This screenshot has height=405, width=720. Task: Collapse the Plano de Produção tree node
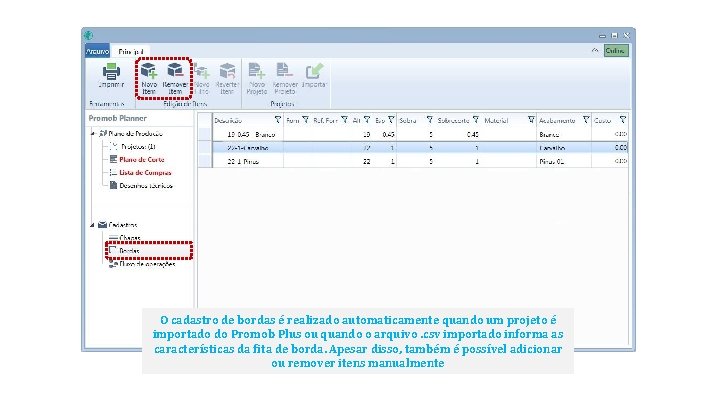(93, 134)
